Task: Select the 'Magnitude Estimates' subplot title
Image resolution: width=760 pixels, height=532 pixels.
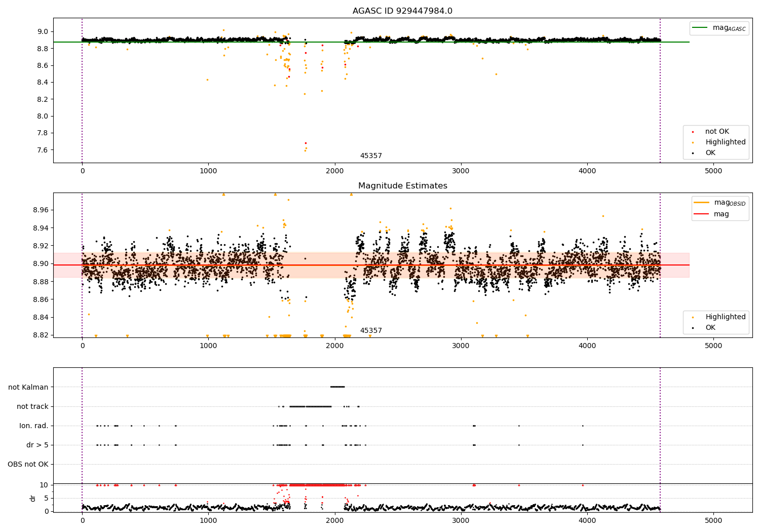Action: 402,186
